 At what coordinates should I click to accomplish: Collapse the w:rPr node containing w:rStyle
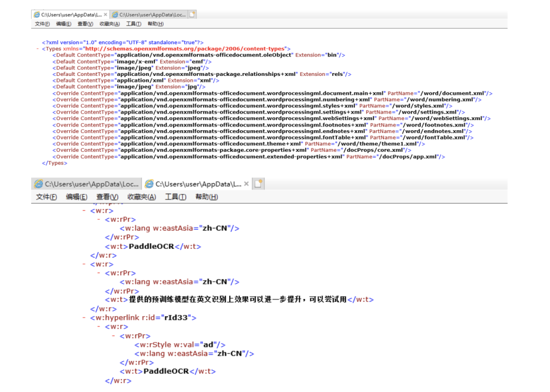[113, 336]
